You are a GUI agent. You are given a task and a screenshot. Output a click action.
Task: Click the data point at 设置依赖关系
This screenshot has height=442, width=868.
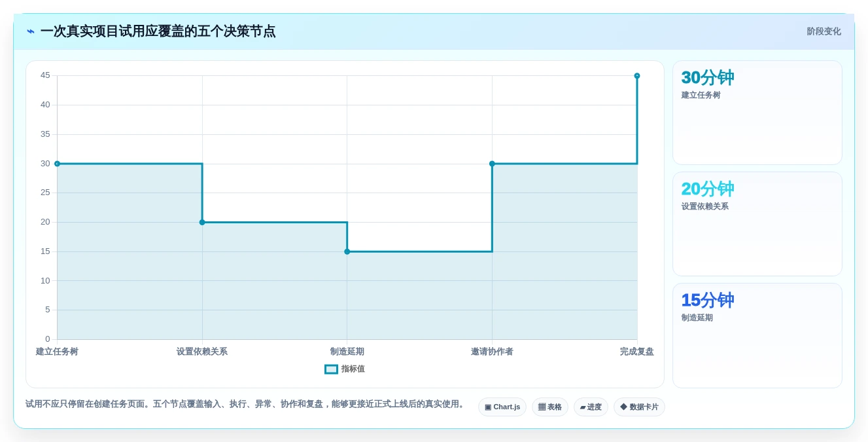tap(202, 222)
